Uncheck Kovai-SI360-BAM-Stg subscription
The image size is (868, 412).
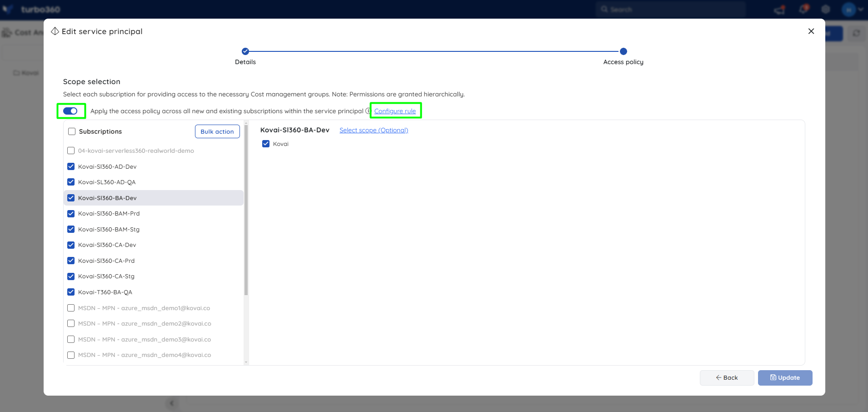tap(71, 229)
